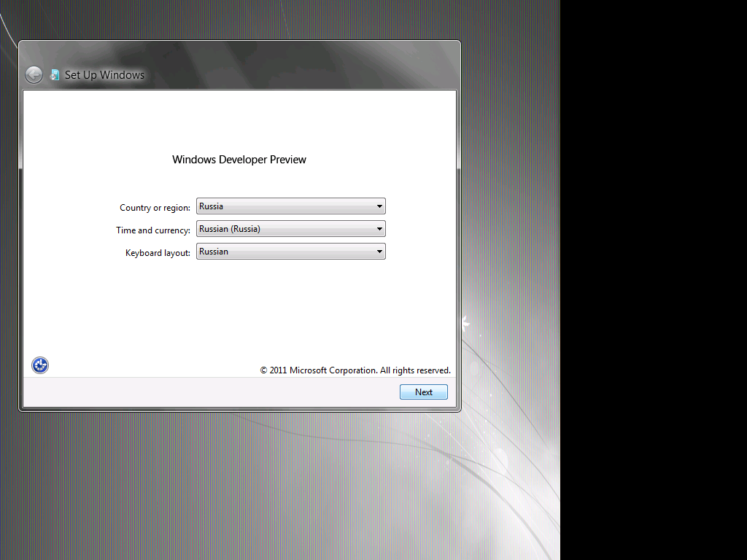Click the "Set Up Windows" title text
Screen dimensions: 747x560
click(x=104, y=75)
